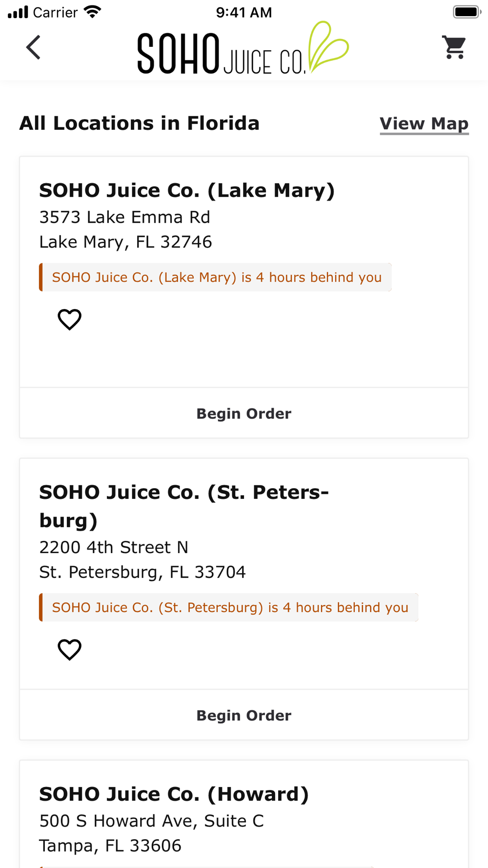Image resolution: width=488 pixels, height=868 pixels.
Task: Open View Map link
Action: pyautogui.click(x=424, y=124)
